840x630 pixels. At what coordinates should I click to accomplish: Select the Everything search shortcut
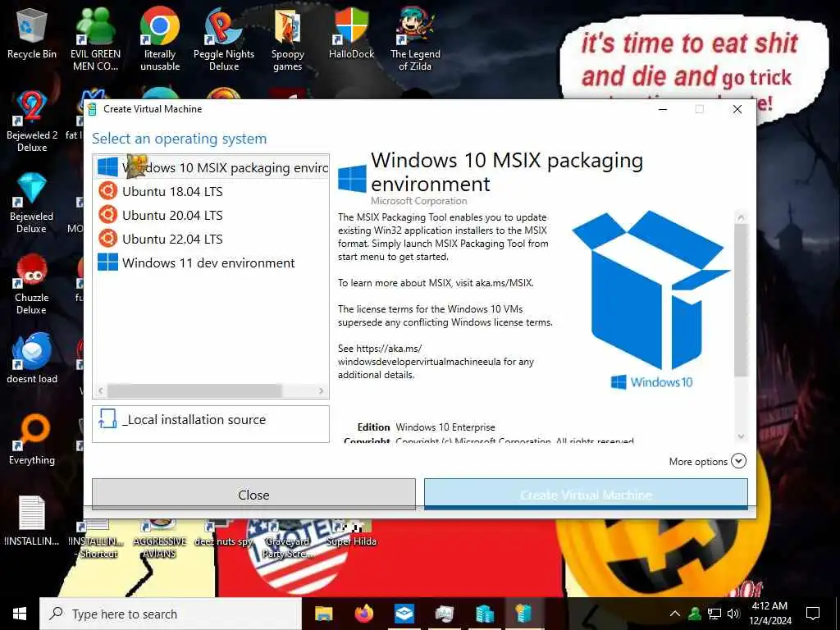point(32,440)
